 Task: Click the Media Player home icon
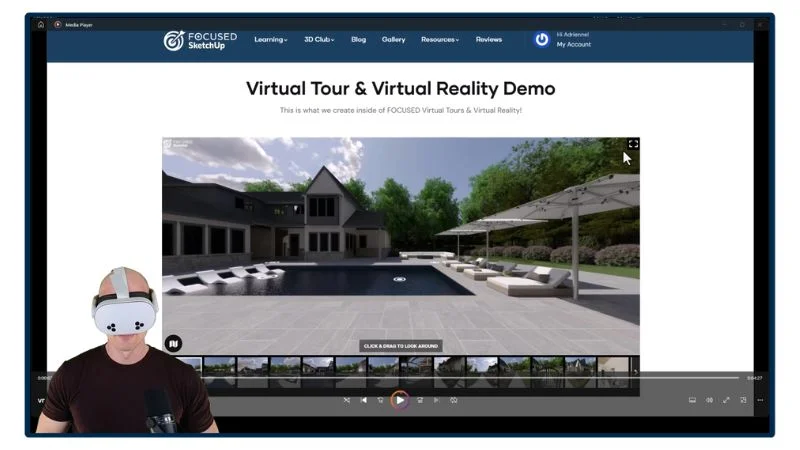[x=41, y=24]
